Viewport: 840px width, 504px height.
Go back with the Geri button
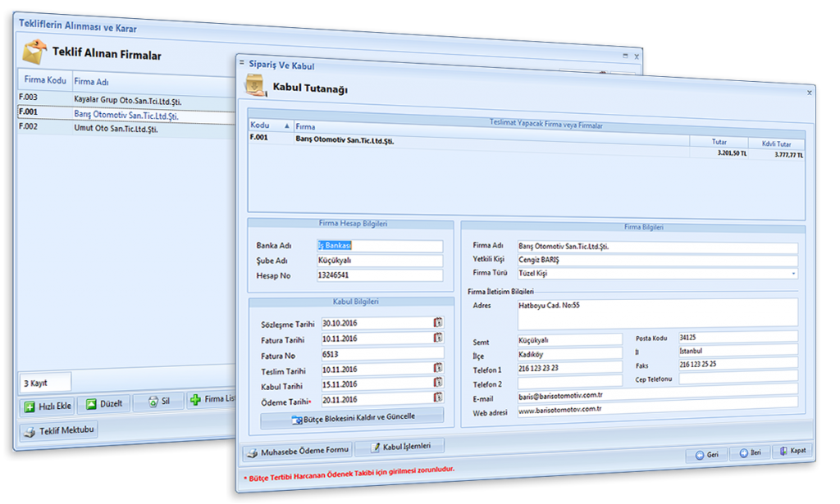[x=707, y=454]
